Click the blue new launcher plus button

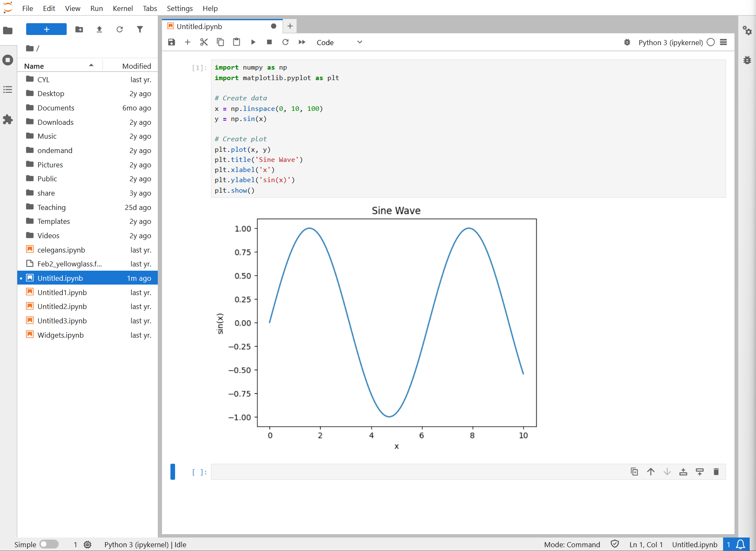46,29
